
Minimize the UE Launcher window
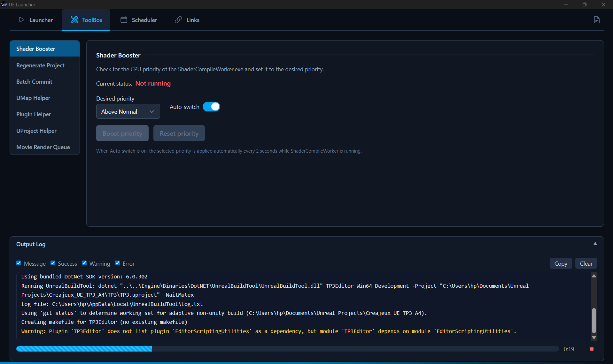566,4
